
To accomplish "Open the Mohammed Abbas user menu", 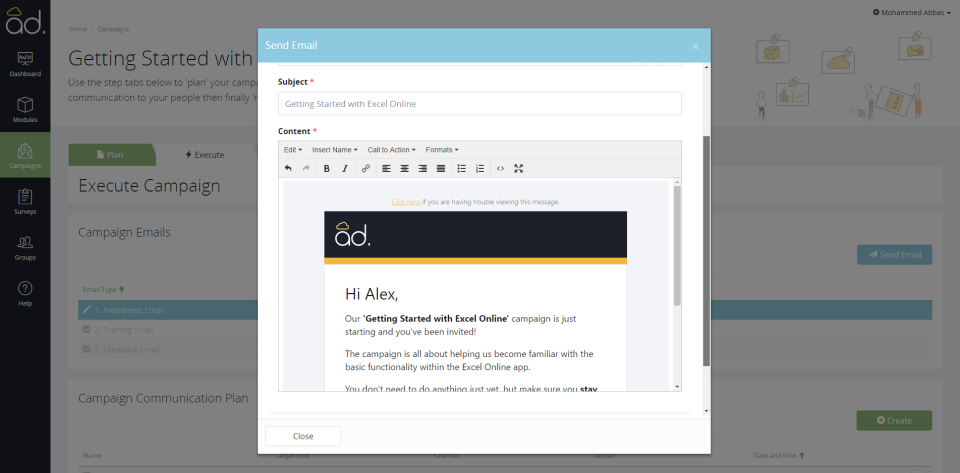I will pos(911,12).
